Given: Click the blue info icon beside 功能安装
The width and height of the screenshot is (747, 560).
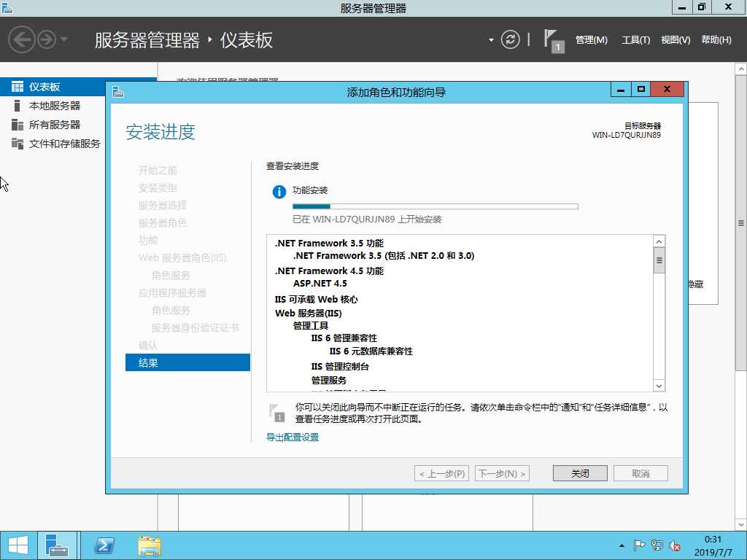Looking at the screenshot, I should pos(279,192).
